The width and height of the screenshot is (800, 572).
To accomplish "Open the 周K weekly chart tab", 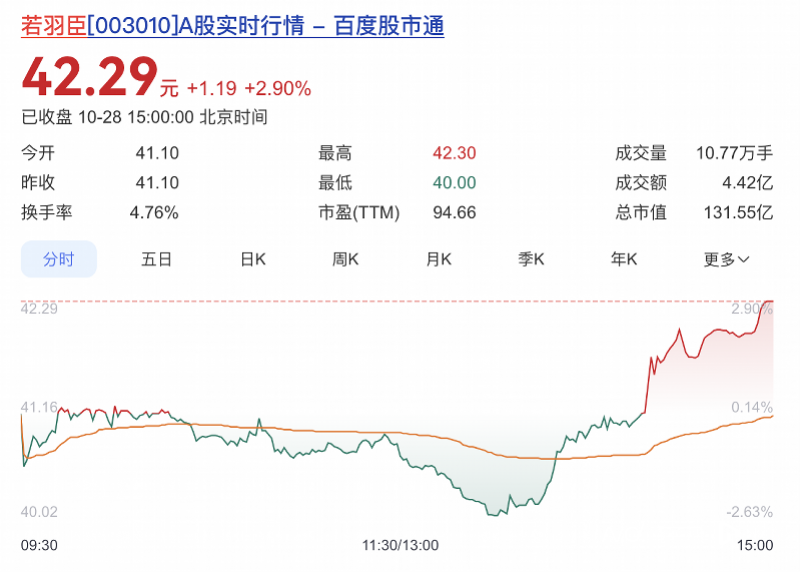I will 346,259.
